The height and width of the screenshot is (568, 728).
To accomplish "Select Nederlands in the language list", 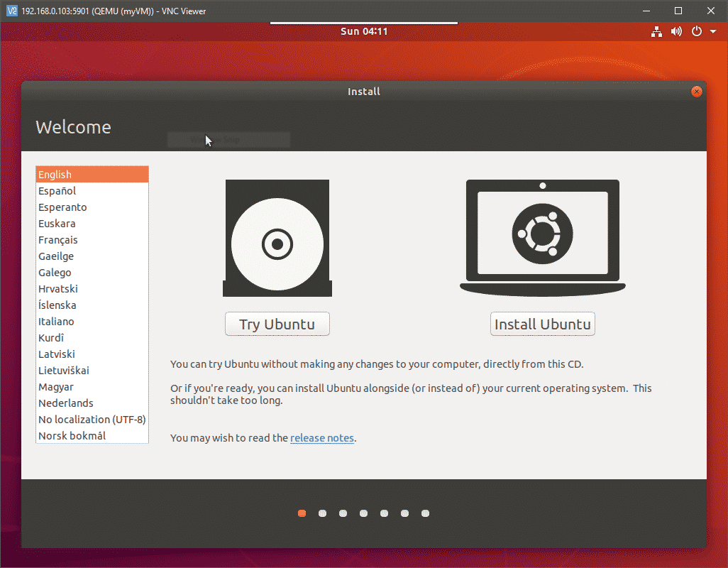I will point(92,403).
